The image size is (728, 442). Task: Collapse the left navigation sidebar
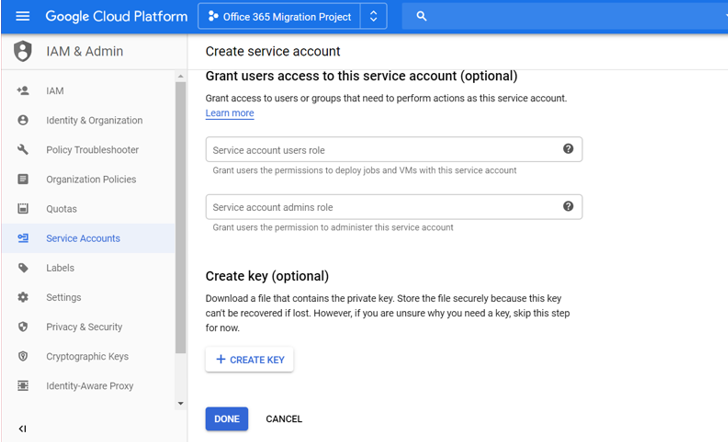pos(23,429)
